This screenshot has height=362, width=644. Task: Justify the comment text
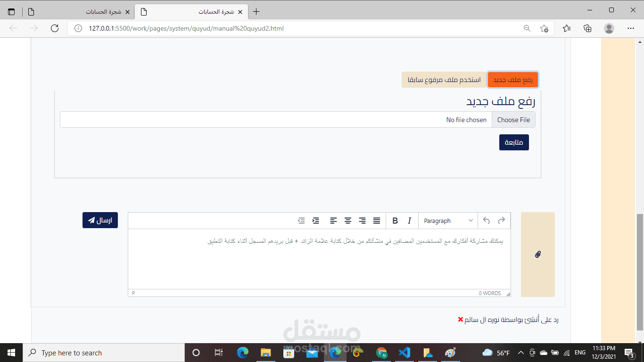(x=377, y=221)
